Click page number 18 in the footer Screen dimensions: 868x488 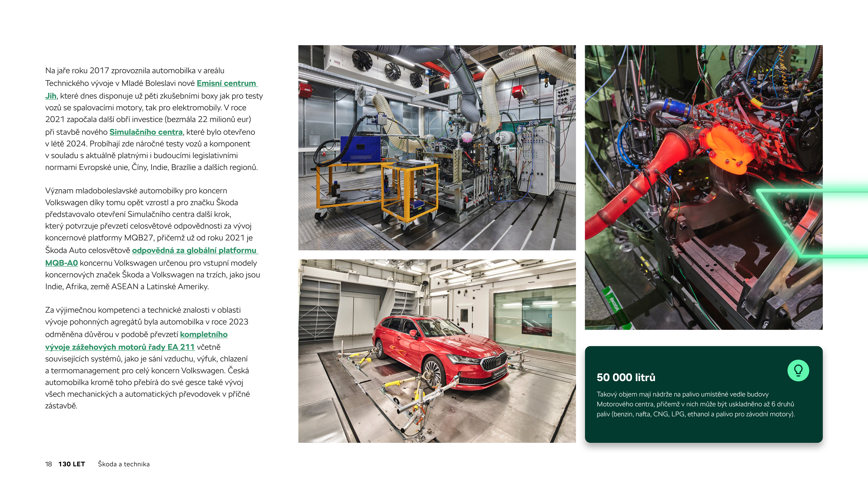pos(48,464)
